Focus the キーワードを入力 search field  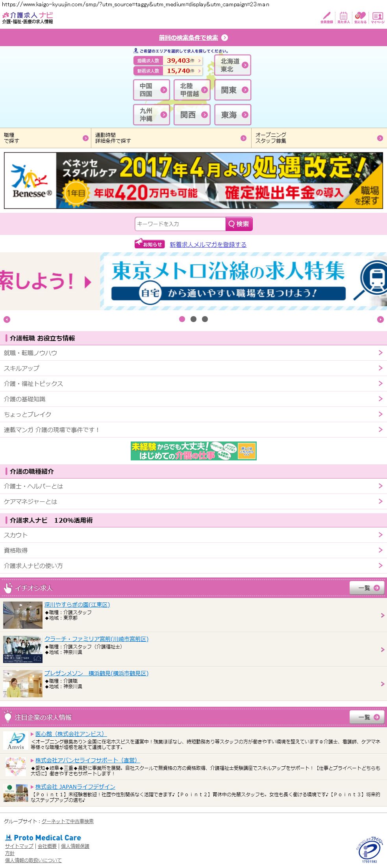click(x=180, y=224)
